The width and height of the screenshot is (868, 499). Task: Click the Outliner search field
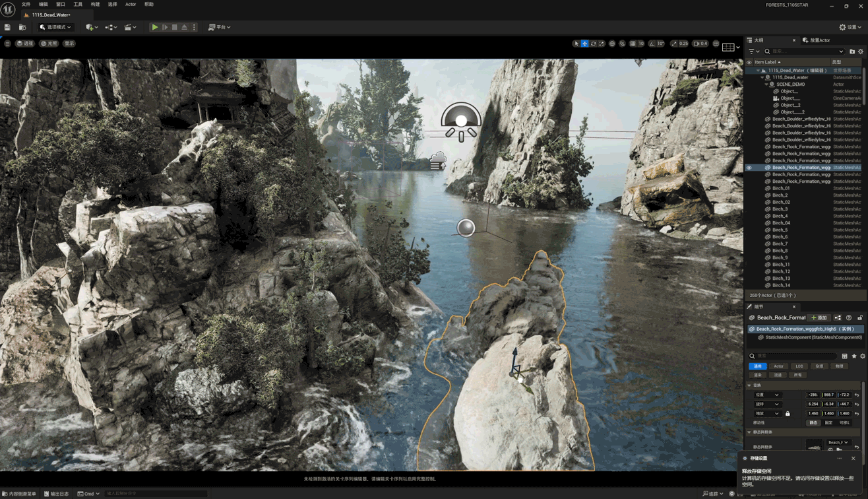pyautogui.click(x=805, y=51)
